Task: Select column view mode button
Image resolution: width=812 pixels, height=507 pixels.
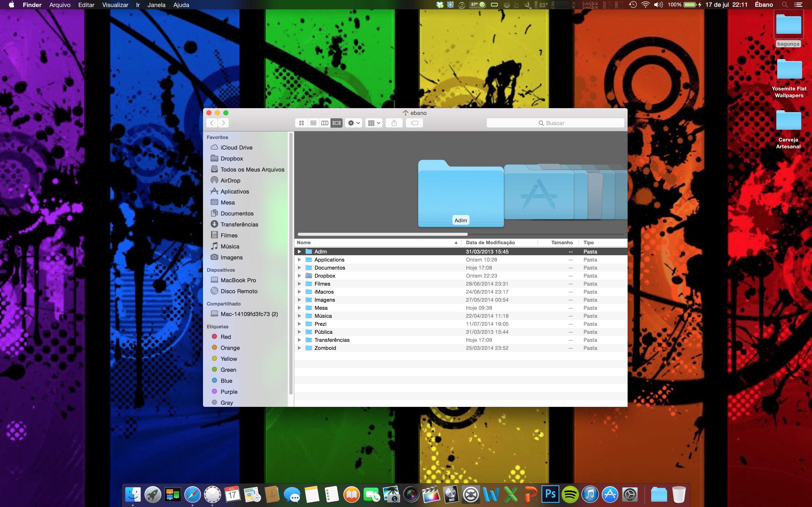Action: [x=324, y=123]
